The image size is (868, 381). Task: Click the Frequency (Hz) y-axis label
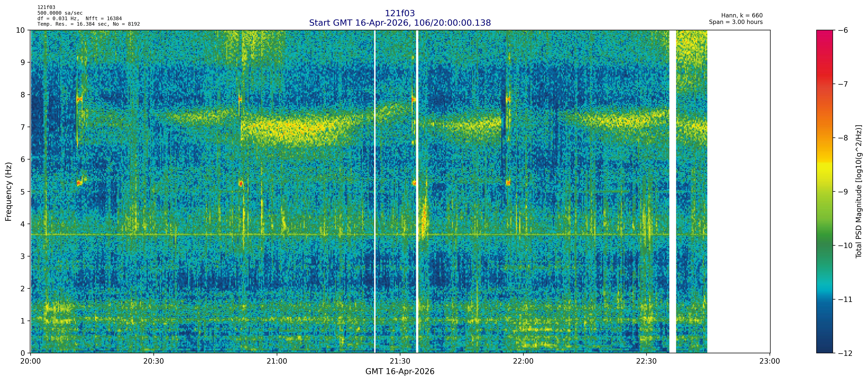pos(8,192)
